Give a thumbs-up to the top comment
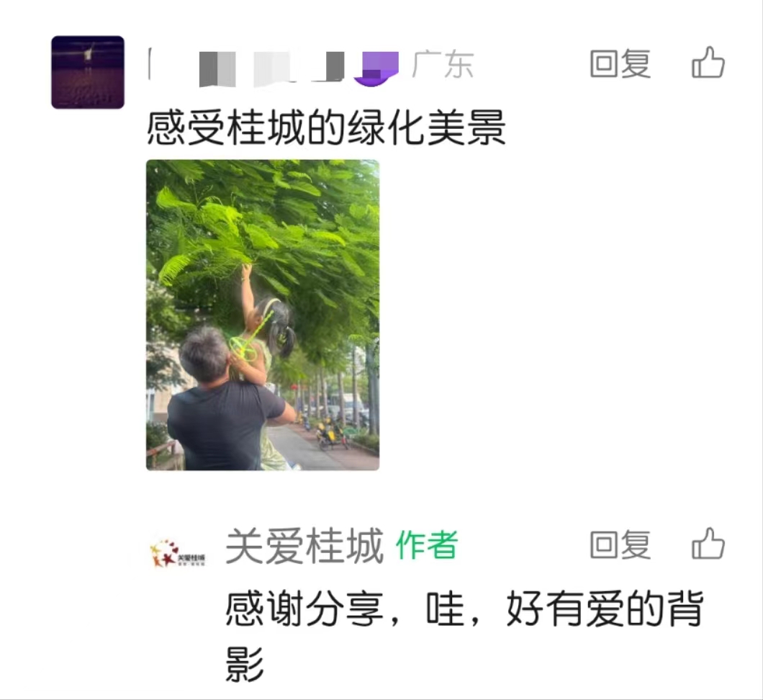This screenshot has height=700, width=763. tap(708, 63)
